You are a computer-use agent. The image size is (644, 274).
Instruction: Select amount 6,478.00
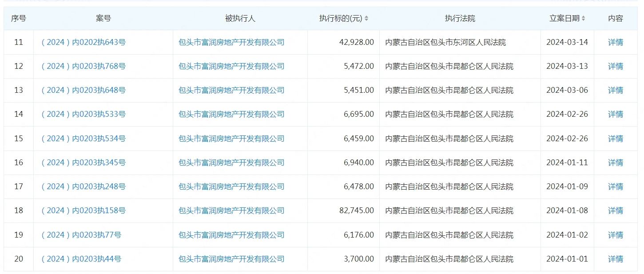click(358, 187)
